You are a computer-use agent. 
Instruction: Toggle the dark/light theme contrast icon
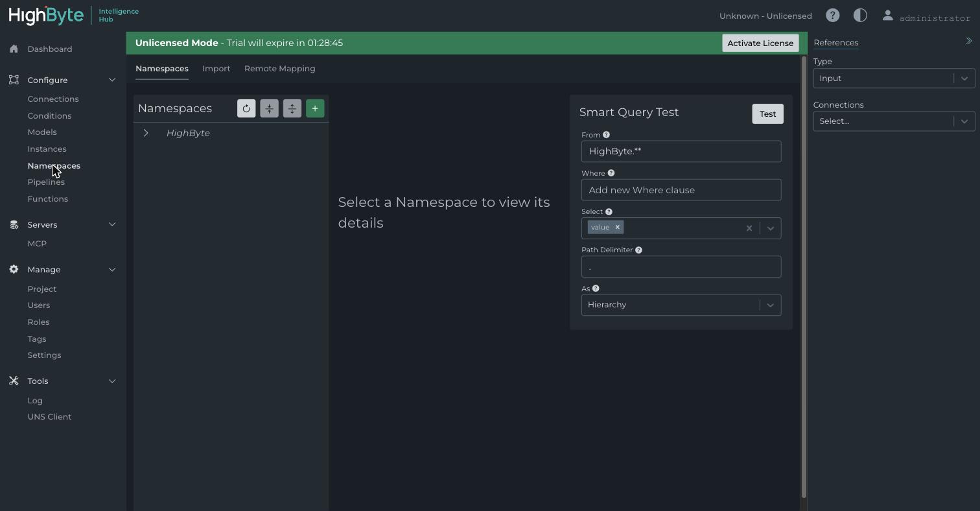tap(860, 16)
